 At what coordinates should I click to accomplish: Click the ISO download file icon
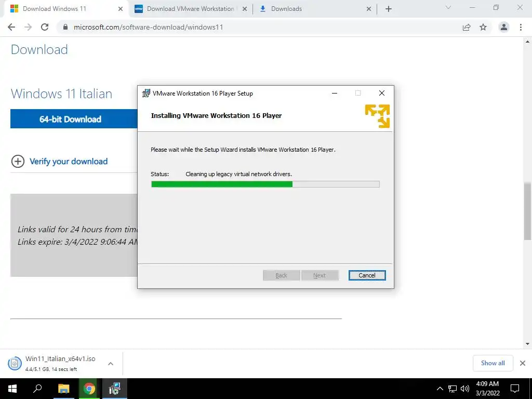[x=15, y=363]
